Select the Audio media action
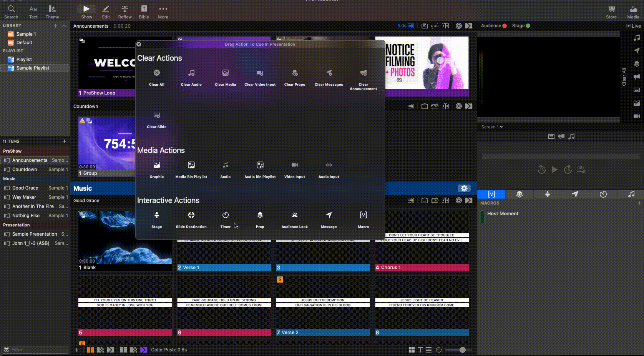This screenshot has height=356, width=644. (226, 165)
